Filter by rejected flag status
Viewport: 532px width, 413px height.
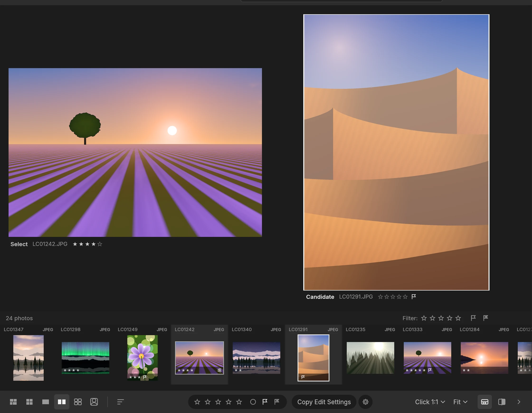tap(485, 318)
